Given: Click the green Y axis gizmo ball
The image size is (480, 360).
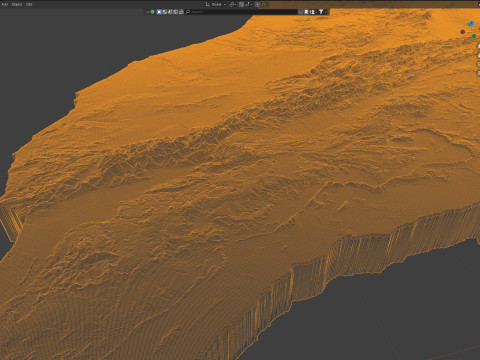Looking at the screenshot, I should click(474, 36).
